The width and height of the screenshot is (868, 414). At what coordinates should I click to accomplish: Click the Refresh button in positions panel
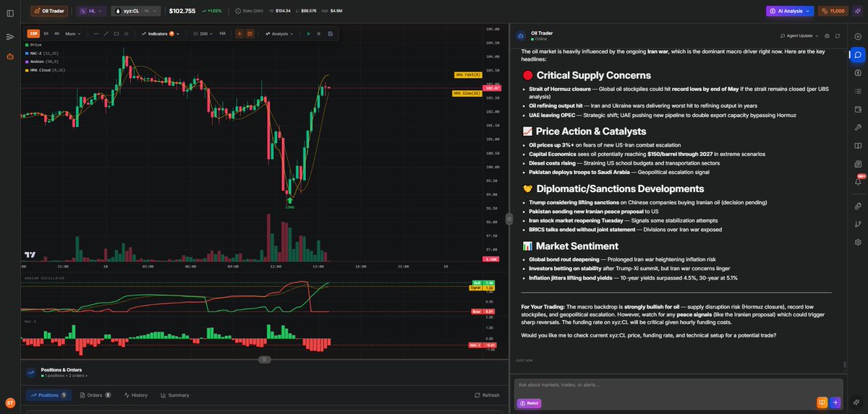coord(487,395)
